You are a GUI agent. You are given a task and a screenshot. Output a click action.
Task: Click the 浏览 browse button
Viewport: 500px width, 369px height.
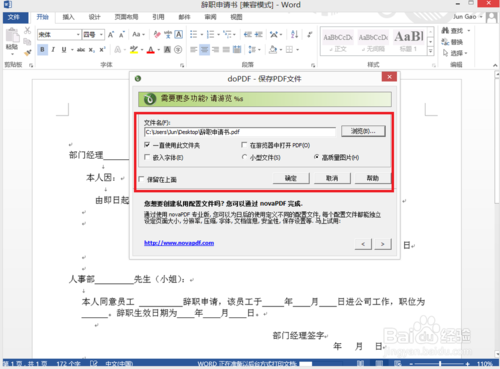point(363,131)
